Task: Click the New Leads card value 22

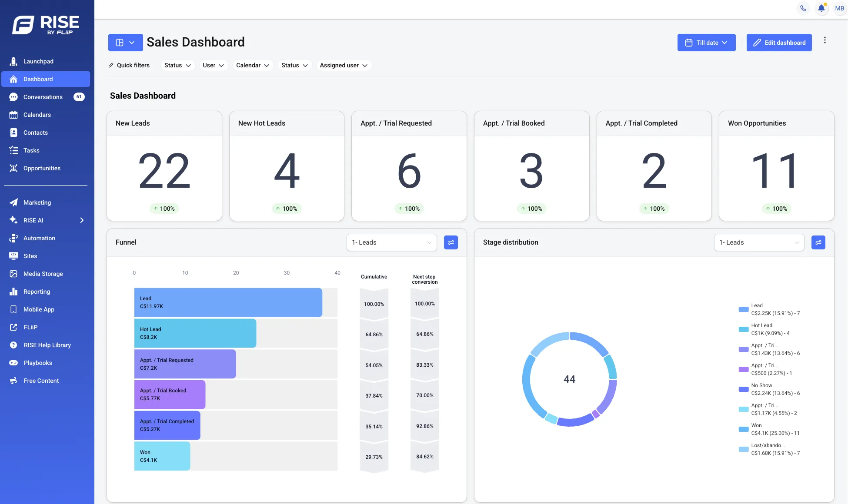Action: (x=164, y=171)
